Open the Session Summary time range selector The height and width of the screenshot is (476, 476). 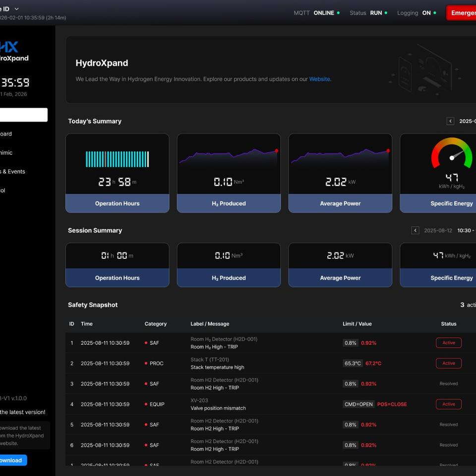465,231
